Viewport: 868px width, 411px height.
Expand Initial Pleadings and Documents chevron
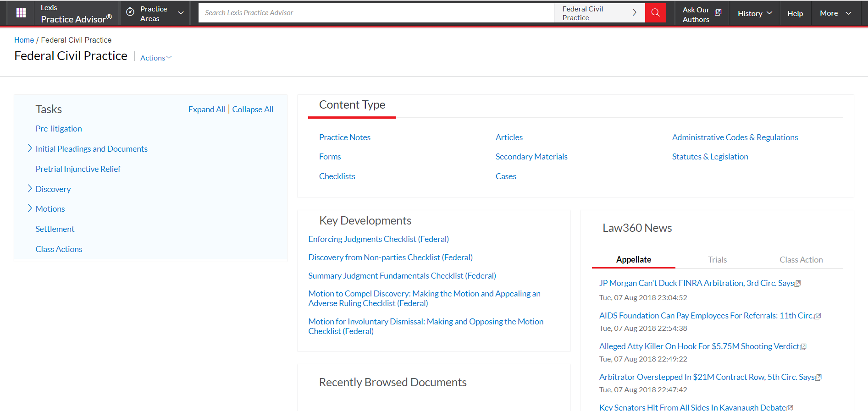(x=30, y=148)
